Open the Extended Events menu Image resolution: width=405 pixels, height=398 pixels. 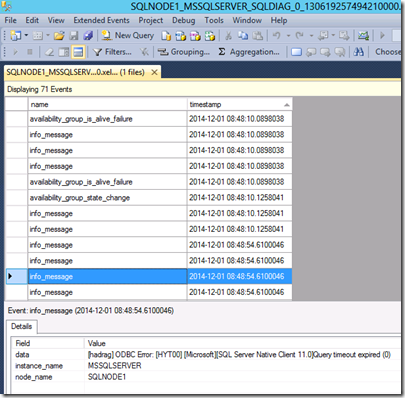pos(101,20)
